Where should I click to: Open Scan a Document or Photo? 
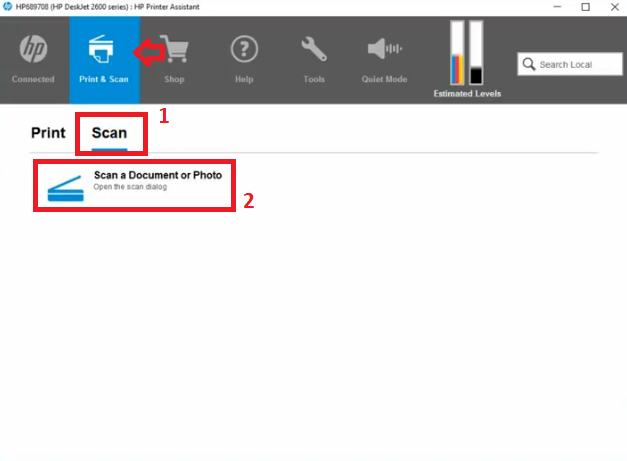click(x=134, y=186)
